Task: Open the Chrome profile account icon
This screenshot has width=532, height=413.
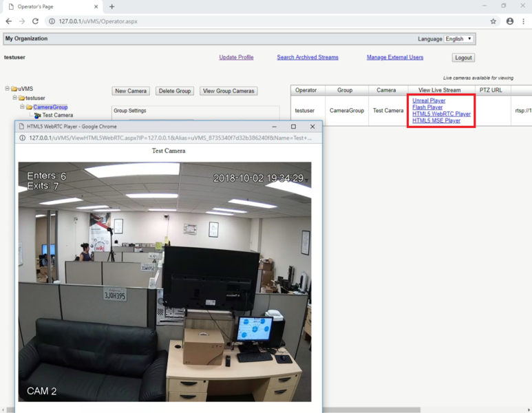Action: 509,21
